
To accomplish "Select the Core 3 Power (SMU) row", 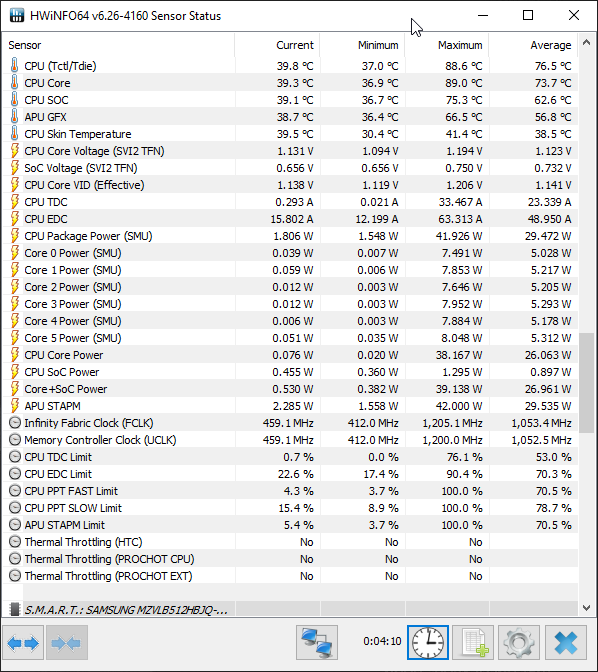I will click(x=290, y=304).
